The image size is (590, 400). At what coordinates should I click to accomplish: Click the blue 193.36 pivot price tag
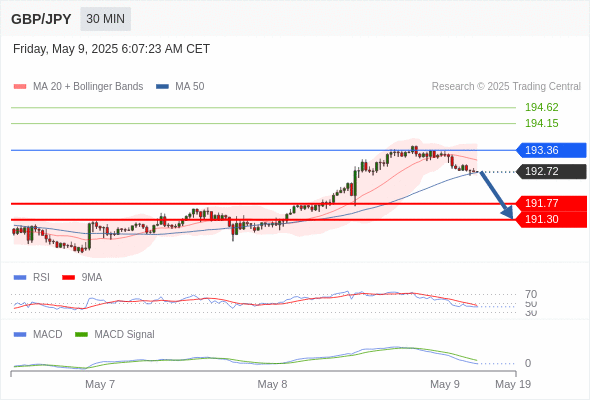551,150
